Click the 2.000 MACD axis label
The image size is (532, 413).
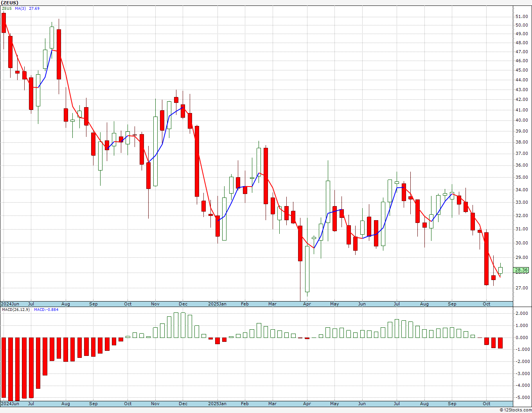click(522, 314)
